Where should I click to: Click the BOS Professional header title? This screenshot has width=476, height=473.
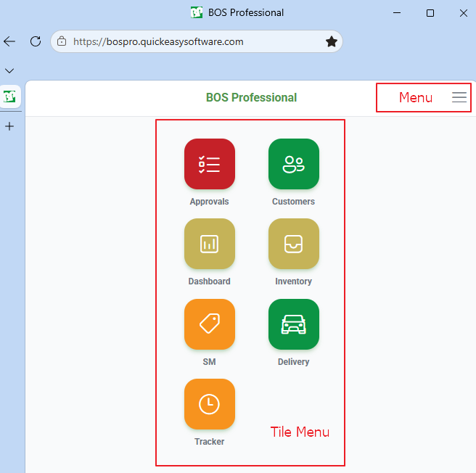pyautogui.click(x=251, y=97)
